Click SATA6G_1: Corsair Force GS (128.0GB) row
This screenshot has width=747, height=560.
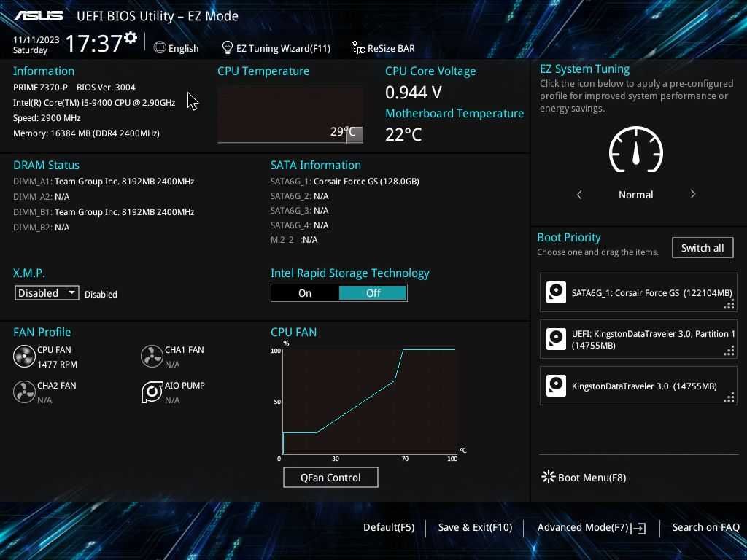point(345,181)
